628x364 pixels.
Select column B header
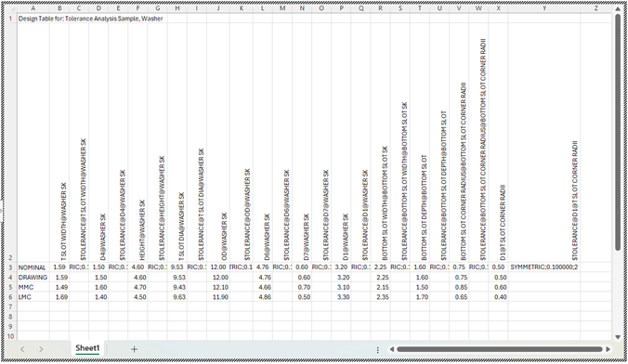[x=59, y=8]
